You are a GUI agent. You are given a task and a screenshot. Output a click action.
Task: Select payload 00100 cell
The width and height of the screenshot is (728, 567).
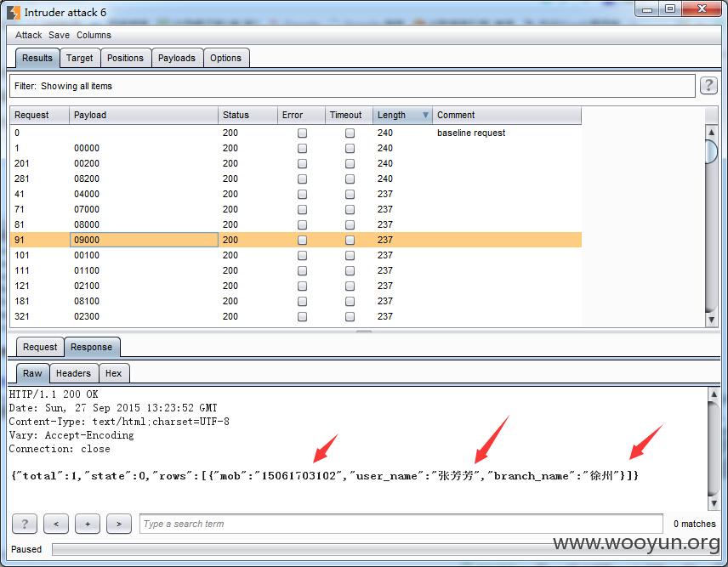(144, 255)
